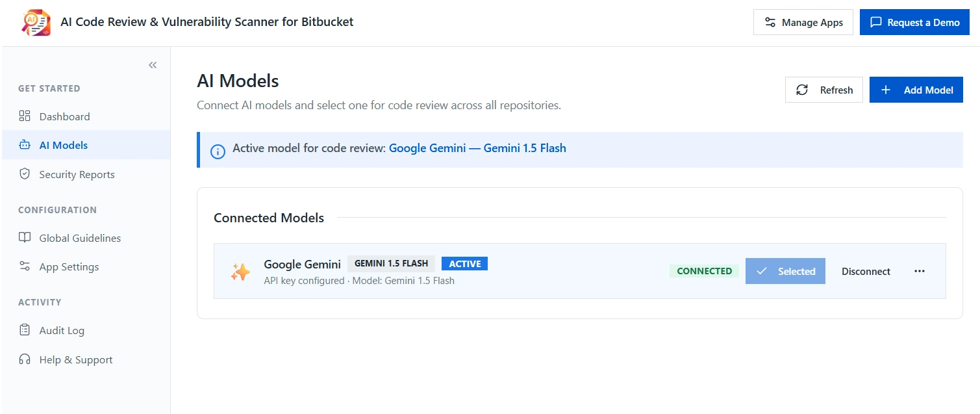This screenshot has width=980, height=414.
Task: Click the circular arrows icon in Refresh
Action: click(802, 90)
